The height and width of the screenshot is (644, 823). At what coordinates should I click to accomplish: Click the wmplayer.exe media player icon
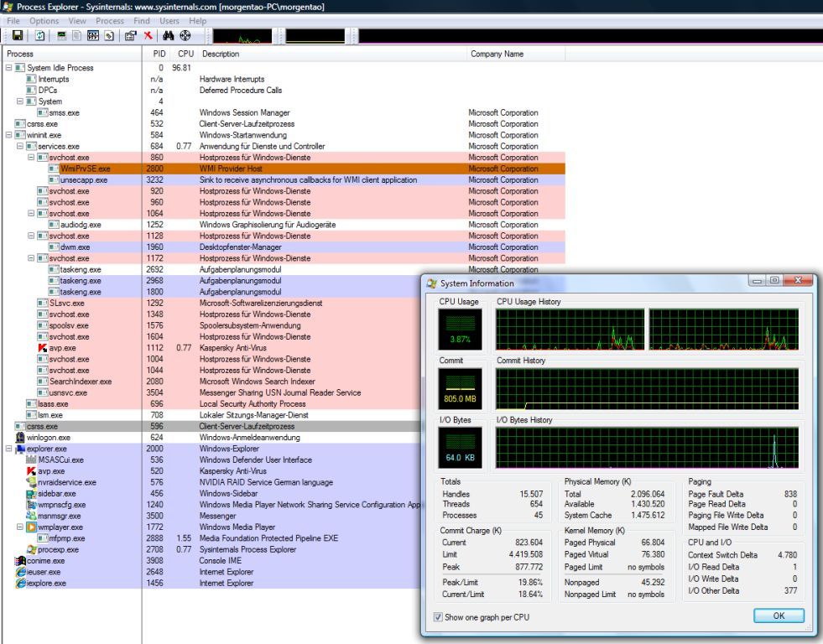pos(32,527)
